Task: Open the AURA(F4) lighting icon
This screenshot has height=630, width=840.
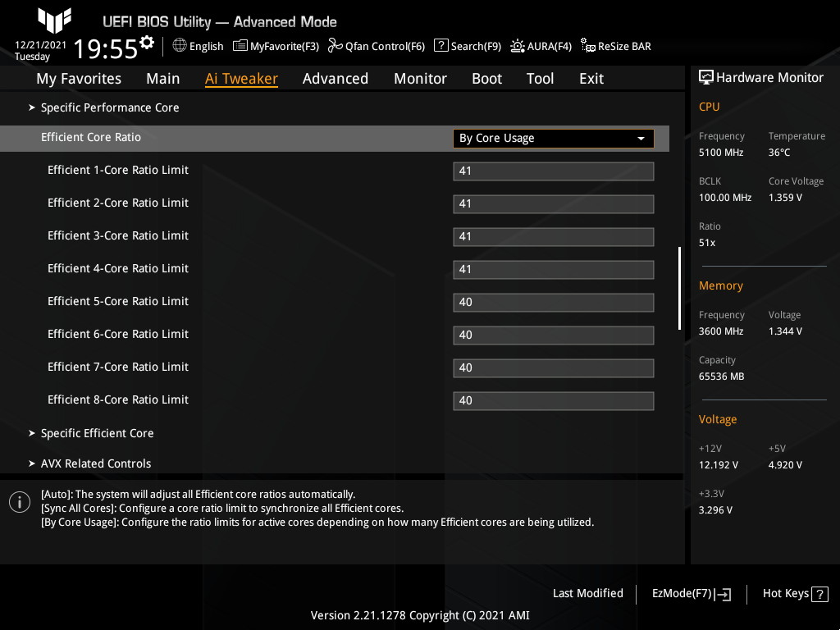Action: [x=518, y=46]
